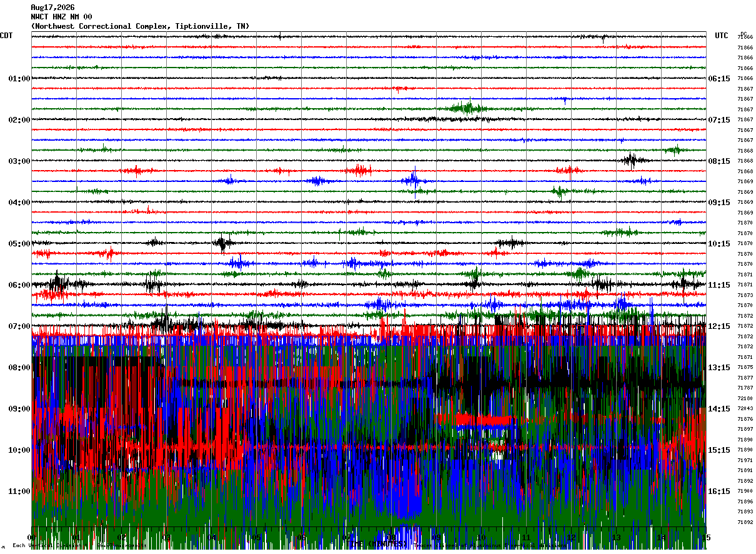Click the Northwest Correctional Complex station title
This screenshot has height=554, width=756.
(x=140, y=26)
